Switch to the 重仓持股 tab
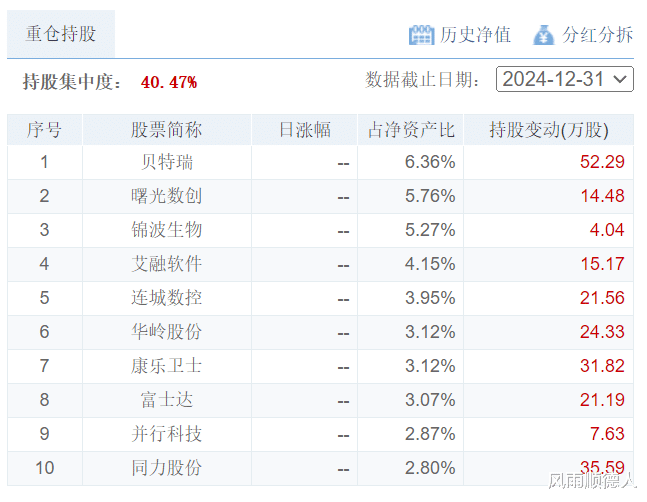647x502 pixels. [61, 34]
